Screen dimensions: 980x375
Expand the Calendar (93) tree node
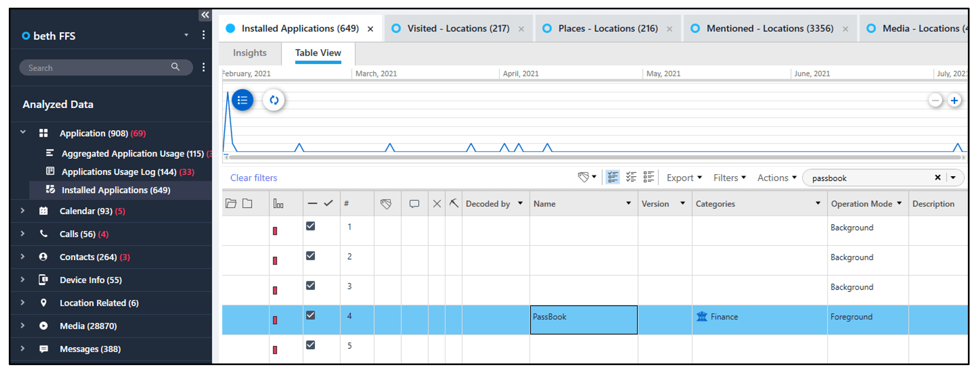pyautogui.click(x=22, y=211)
